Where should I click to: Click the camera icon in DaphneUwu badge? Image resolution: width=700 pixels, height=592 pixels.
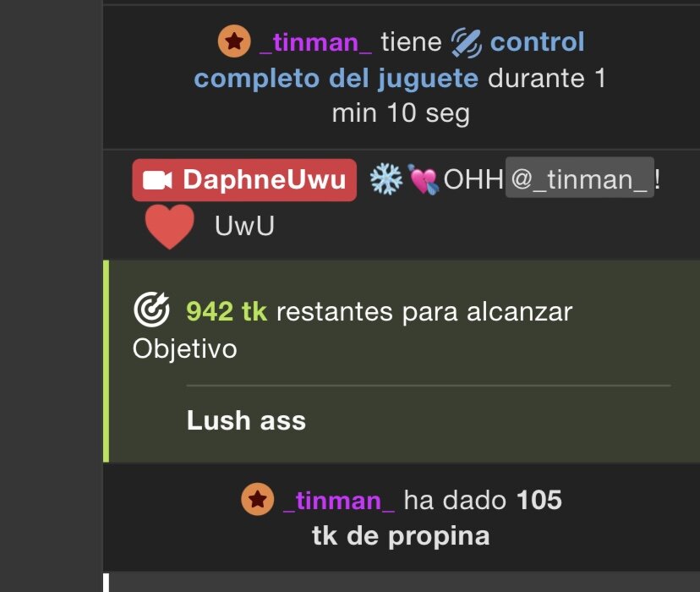pyautogui.click(x=157, y=180)
